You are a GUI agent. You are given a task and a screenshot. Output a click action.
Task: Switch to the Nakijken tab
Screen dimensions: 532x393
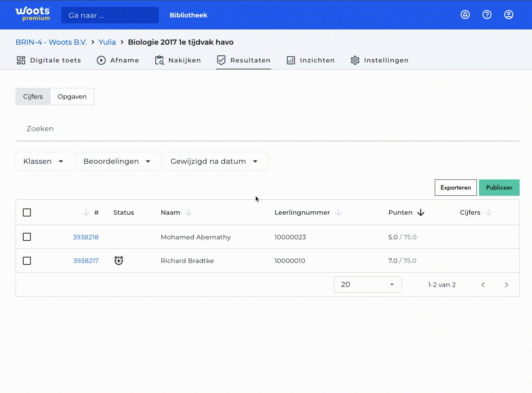tap(177, 60)
